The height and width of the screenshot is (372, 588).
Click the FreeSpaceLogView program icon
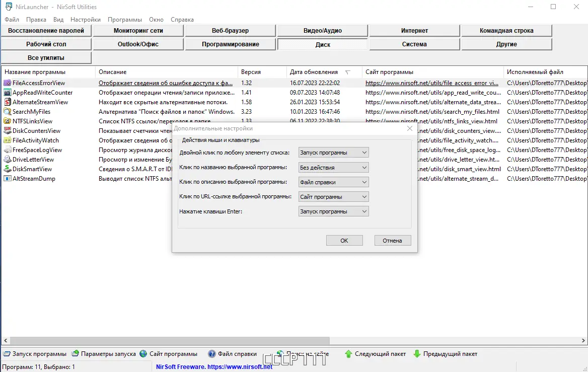[7, 150]
